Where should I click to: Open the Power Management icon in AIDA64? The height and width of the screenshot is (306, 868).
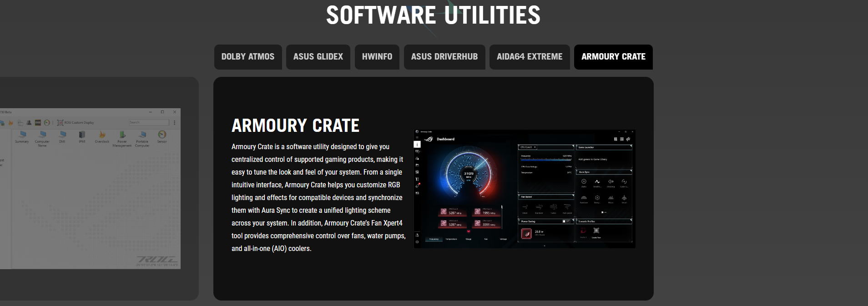122,139
